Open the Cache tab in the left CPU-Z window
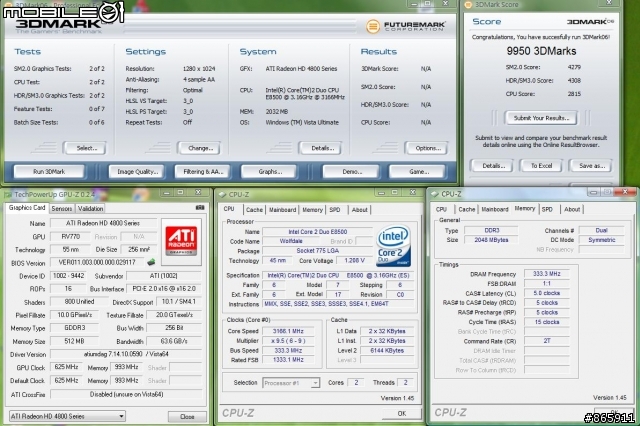This screenshot has width=640, height=426. pyautogui.click(x=254, y=210)
